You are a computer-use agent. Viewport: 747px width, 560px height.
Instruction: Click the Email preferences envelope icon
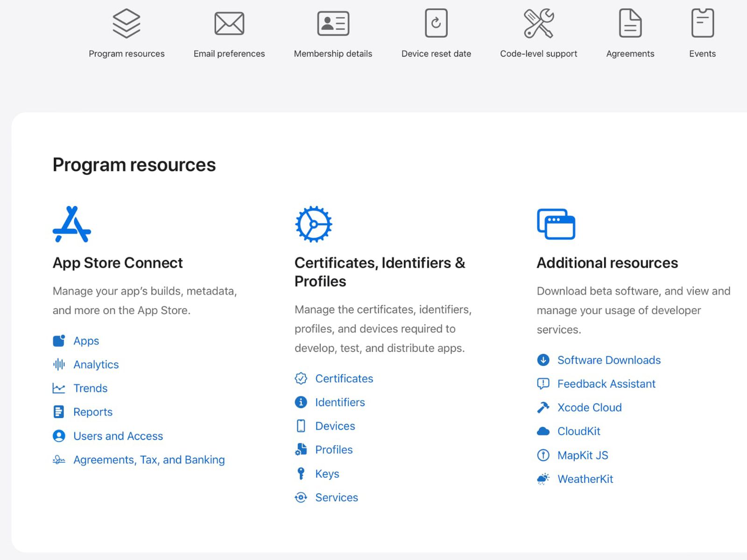coord(229,23)
